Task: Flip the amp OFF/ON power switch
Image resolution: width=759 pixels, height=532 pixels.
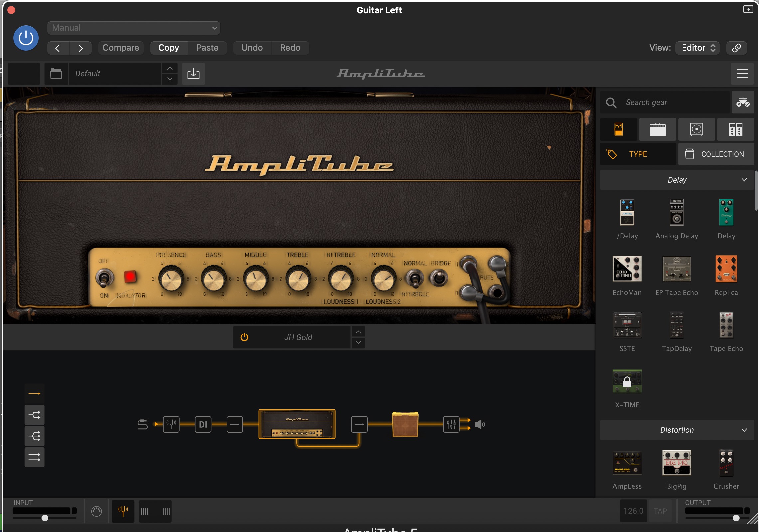Action: coord(104,278)
